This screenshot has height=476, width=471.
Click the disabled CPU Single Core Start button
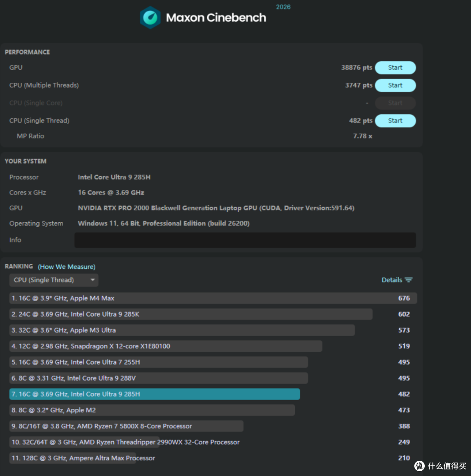click(395, 103)
